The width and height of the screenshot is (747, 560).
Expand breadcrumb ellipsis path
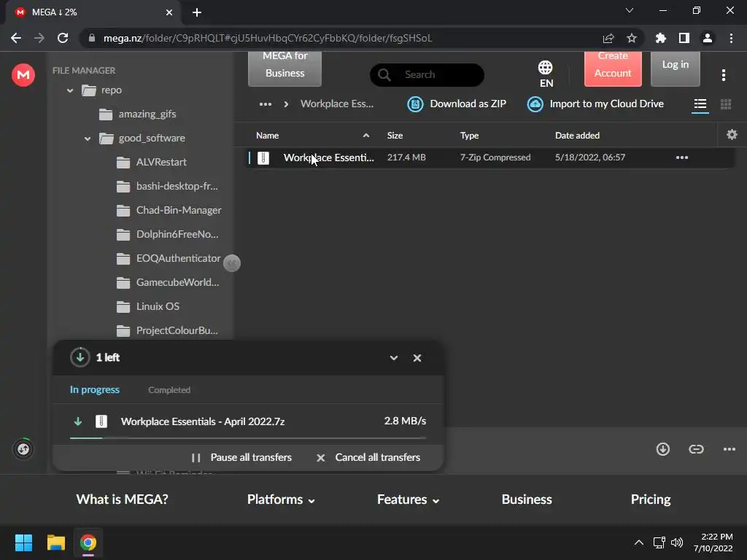266,104
